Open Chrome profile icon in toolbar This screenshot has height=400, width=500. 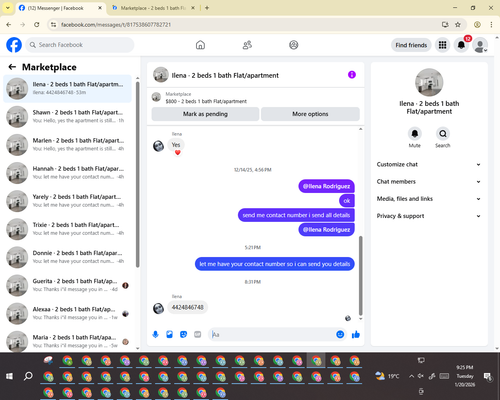coord(477,24)
